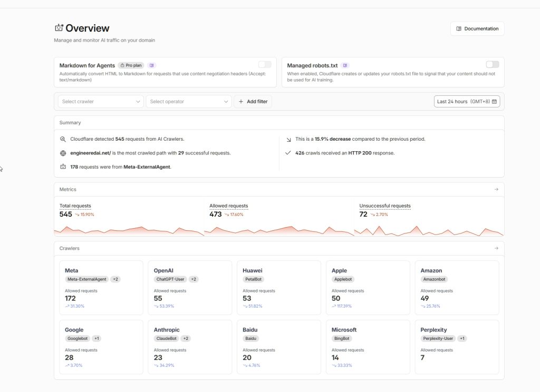Click the PetalBot tag
This screenshot has height=392, width=540.
[253, 279]
